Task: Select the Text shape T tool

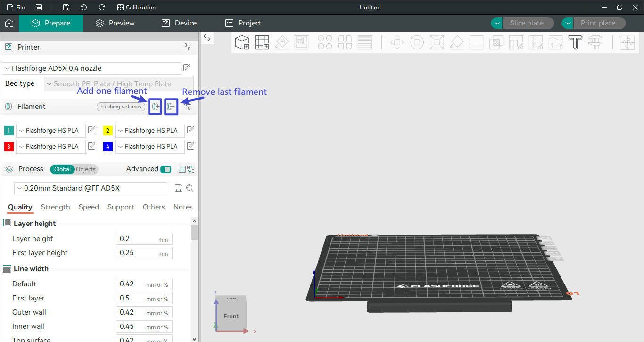Action: [x=575, y=42]
